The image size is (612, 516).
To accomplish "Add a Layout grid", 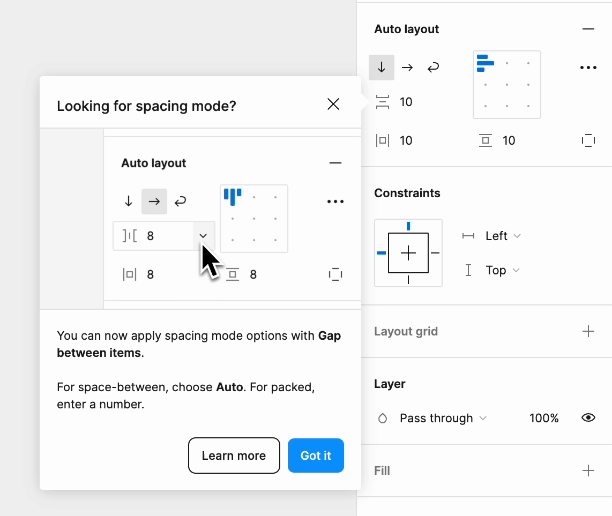I will [588, 331].
